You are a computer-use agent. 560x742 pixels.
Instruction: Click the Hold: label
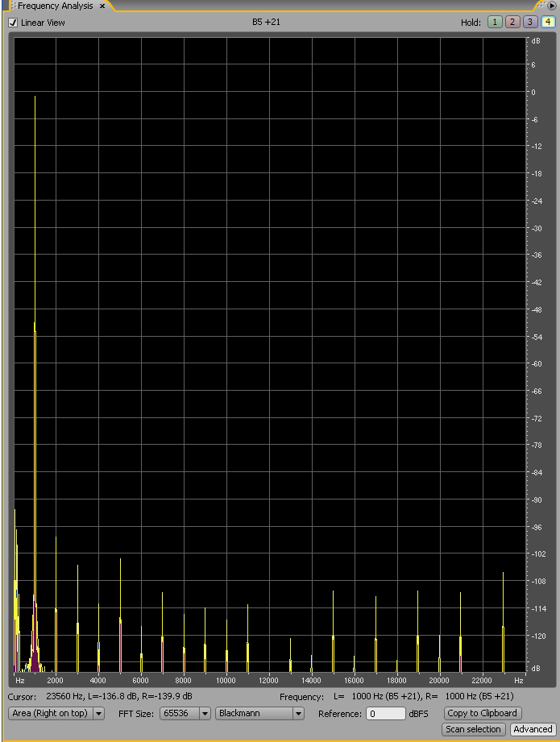click(x=471, y=23)
